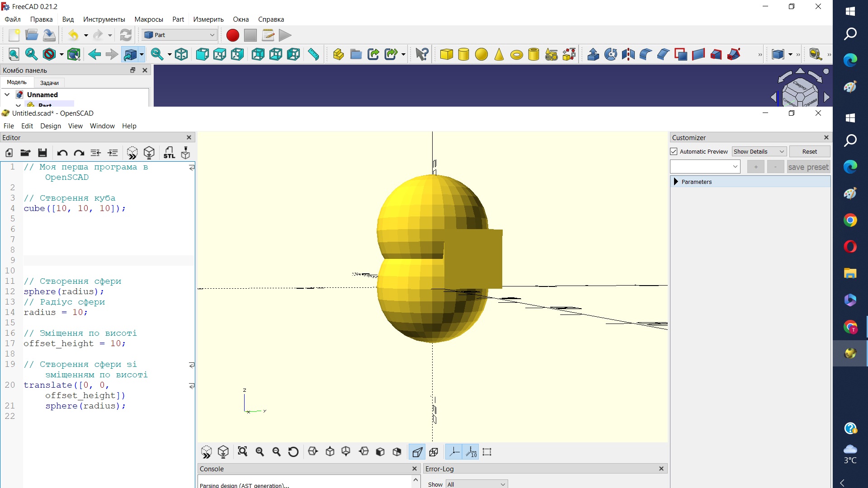Screen dimensions: 868x488
Task: Create a sphere primitive in FreeCAD
Action: click(x=481, y=55)
